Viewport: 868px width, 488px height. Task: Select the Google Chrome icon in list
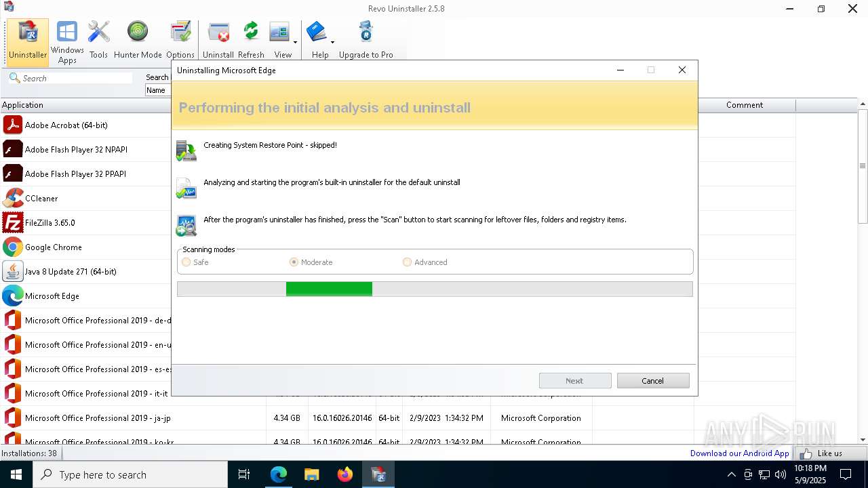click(x=13, y=247)
